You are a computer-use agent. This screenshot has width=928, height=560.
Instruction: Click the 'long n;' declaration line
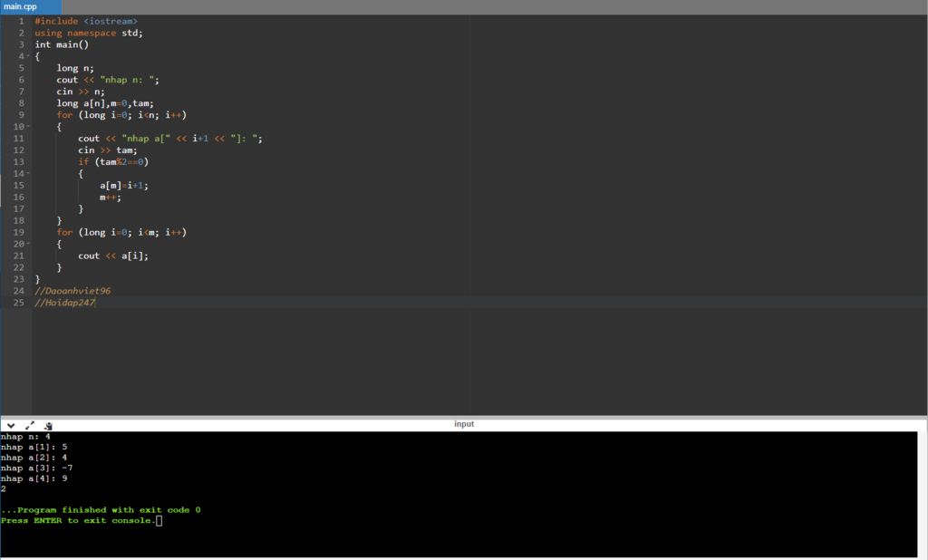[x=75, y=68]
